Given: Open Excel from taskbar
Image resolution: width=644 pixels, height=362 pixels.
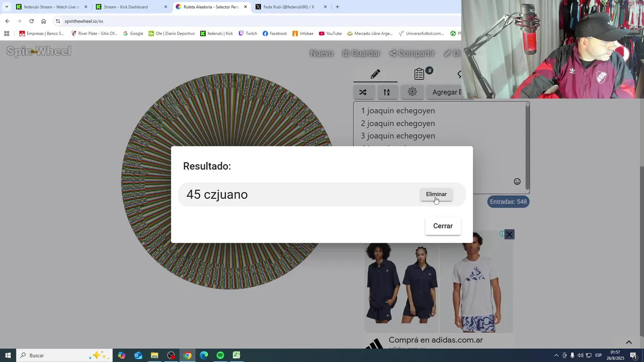Looking at the screenshot, I should [x=236, y=355].
